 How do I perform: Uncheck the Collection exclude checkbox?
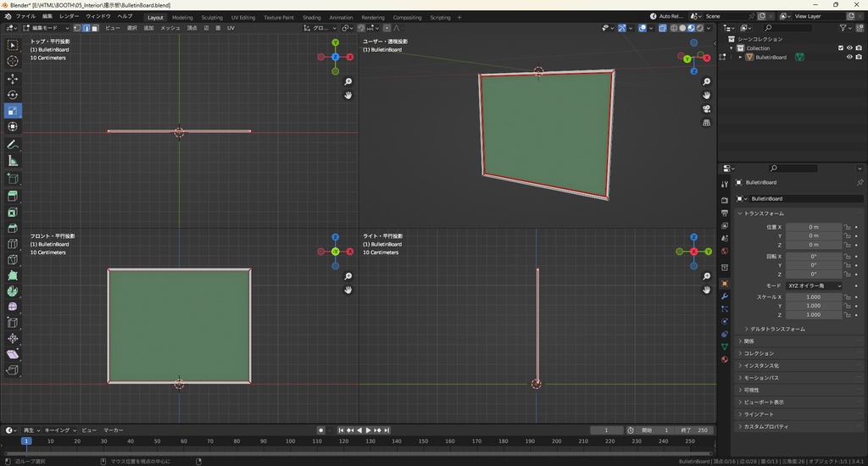pos(841,48)
